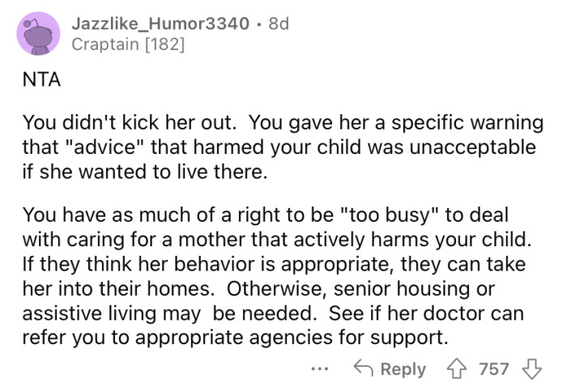The image size is (567, 392).
Task: Click the 757 vote score
Action: click(x=494, y=369)
